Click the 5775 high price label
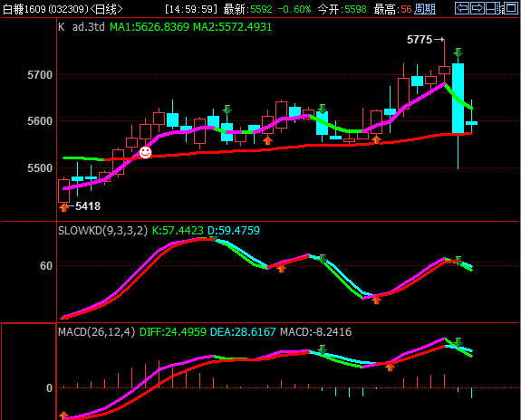 pos(420,40)
